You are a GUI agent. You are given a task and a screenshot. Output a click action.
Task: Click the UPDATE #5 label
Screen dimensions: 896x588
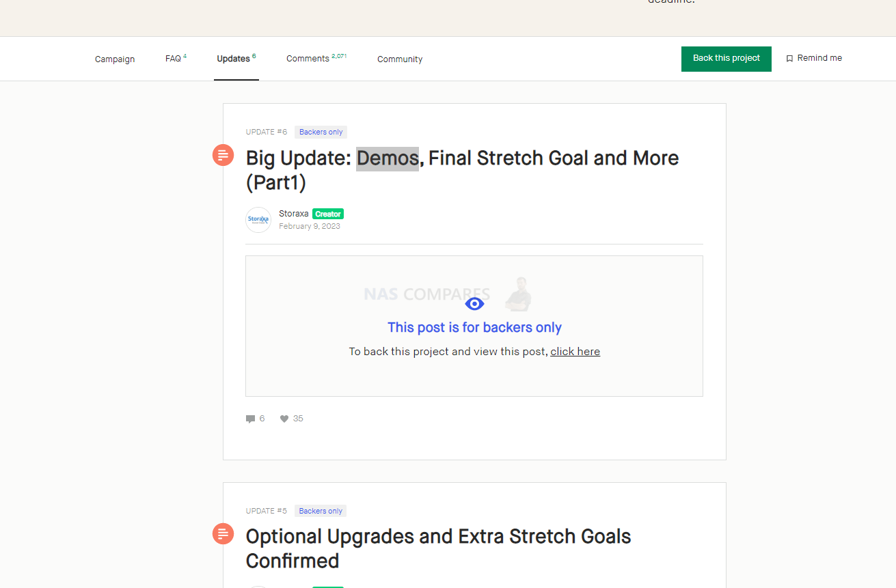pyautogui.click(x=267, y=511)
